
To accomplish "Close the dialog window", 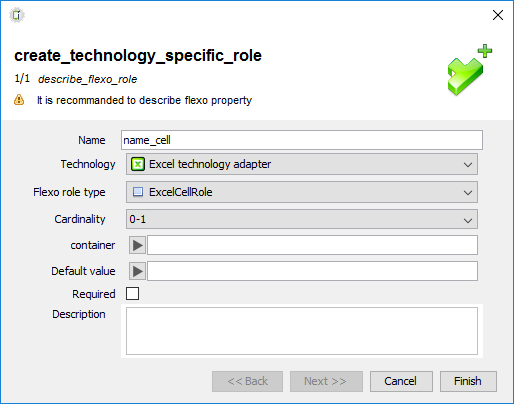I will (498, 15).
